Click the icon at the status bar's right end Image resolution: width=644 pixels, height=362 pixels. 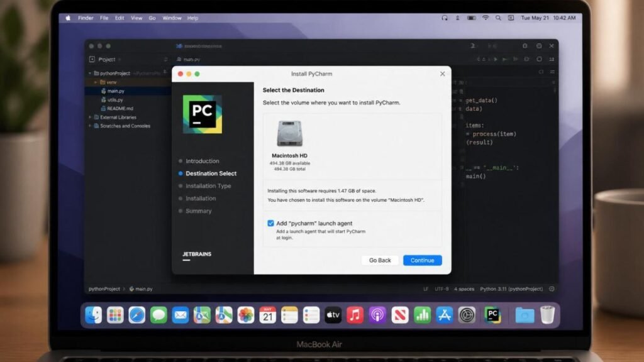coord(552,289)
